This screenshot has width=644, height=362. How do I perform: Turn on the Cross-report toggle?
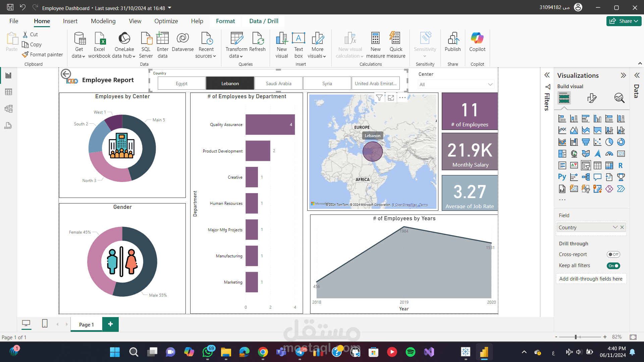click(613, 254)
